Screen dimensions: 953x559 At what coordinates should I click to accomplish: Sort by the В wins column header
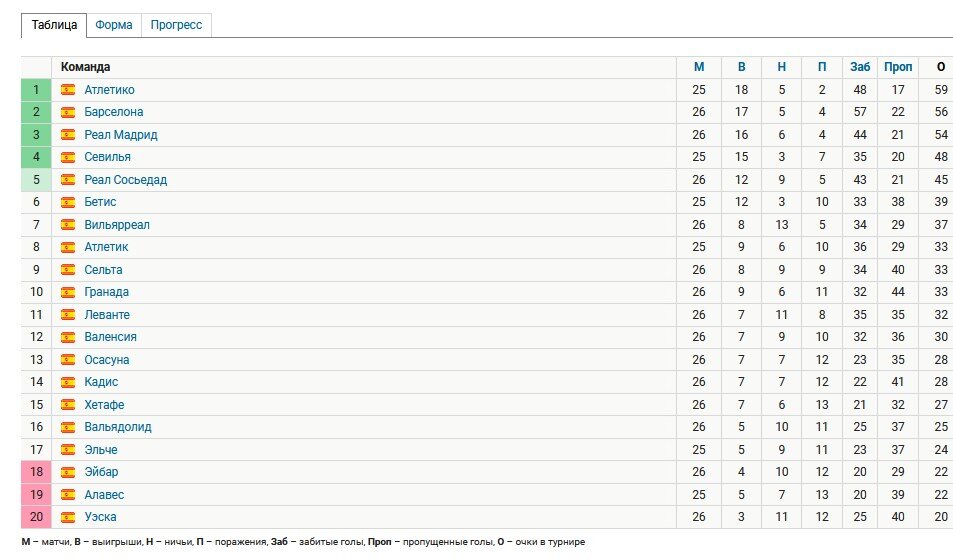(741, 67)
